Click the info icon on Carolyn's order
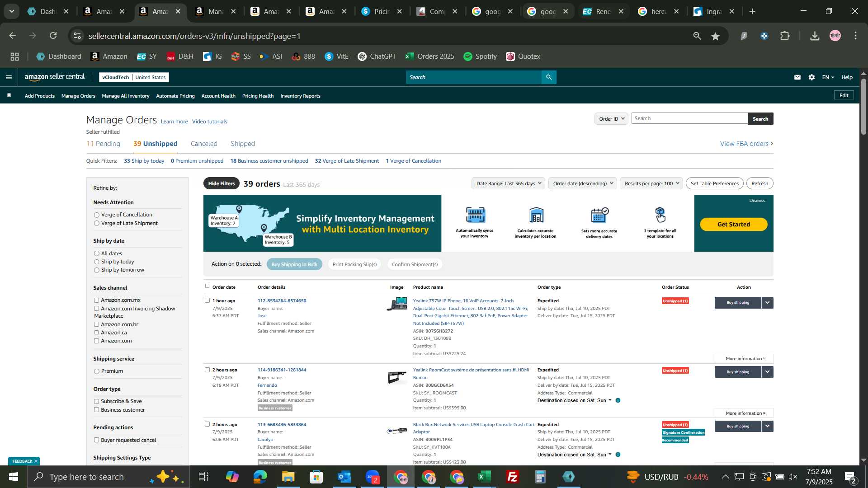 tap(618, 455)
